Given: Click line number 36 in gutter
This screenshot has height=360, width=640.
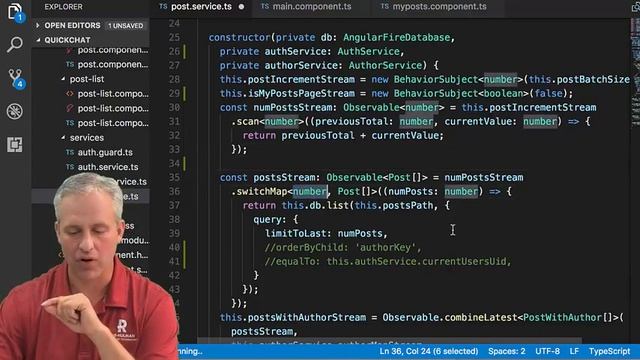Looking at the screenshot, I should click(x=174, y=191).
